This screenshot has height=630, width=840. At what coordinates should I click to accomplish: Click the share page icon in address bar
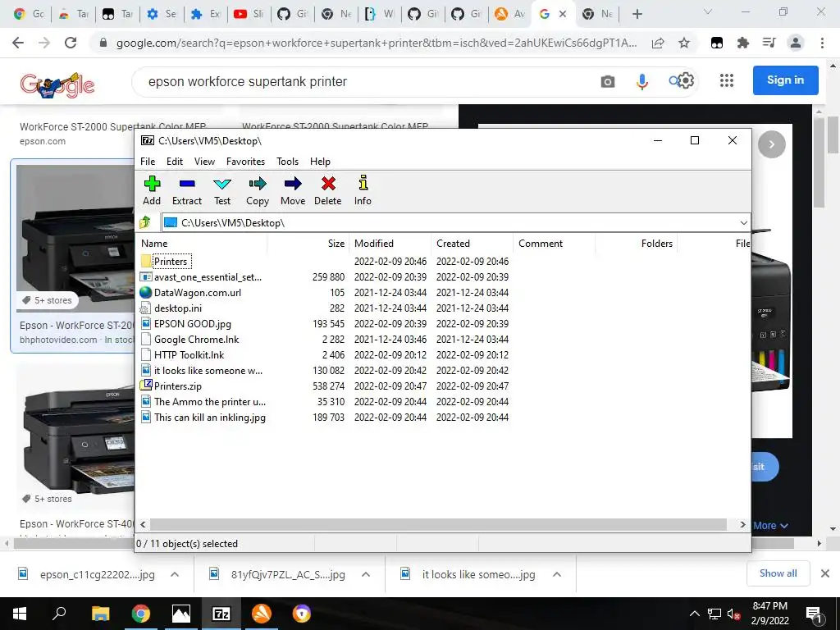pyautogui.click(x=659, y=43)
